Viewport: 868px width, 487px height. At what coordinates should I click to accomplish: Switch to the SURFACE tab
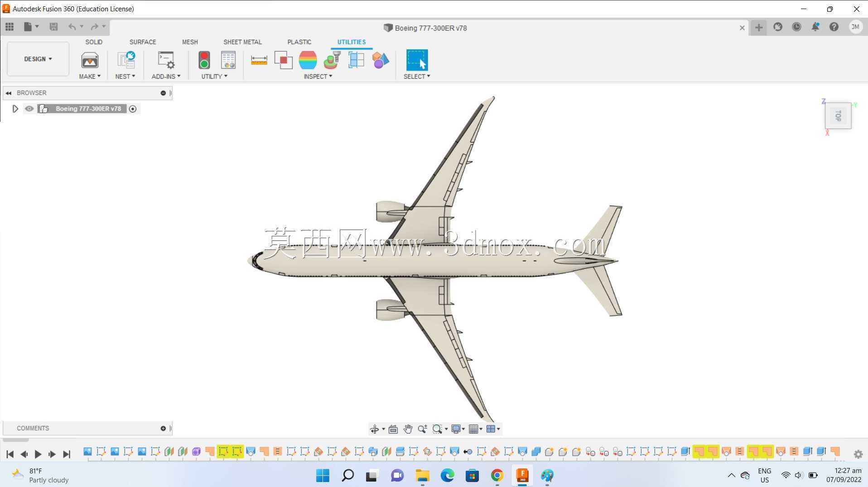(x=143, y=42)
